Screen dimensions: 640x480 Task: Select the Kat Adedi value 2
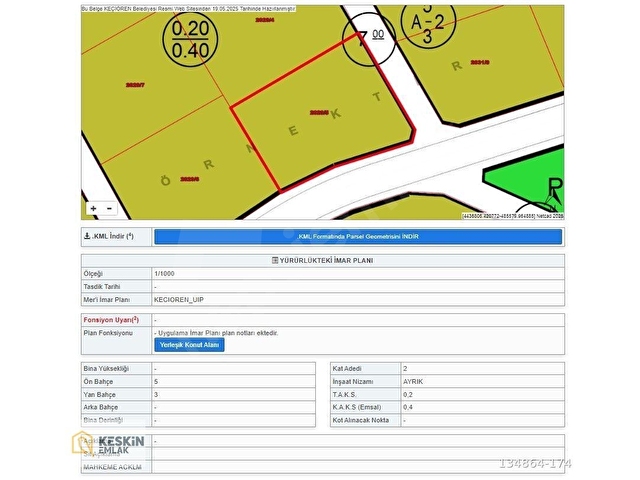pos(405,369)
